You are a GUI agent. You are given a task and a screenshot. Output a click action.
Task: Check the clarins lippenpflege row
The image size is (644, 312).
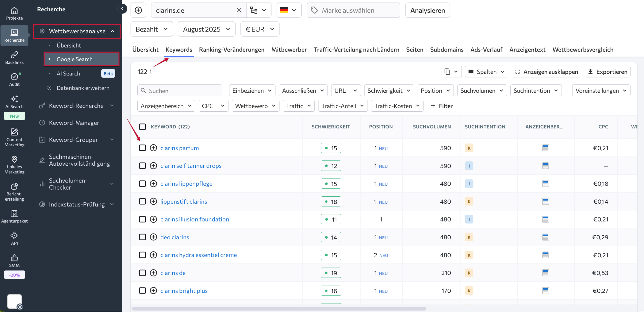(x=142, y=184)
